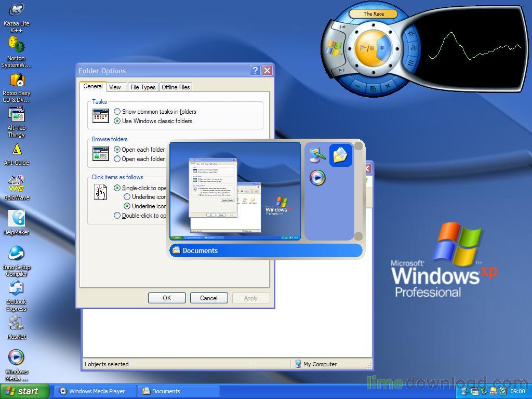
Task: Open the File Types tab
Action: (x=143, y=87)
